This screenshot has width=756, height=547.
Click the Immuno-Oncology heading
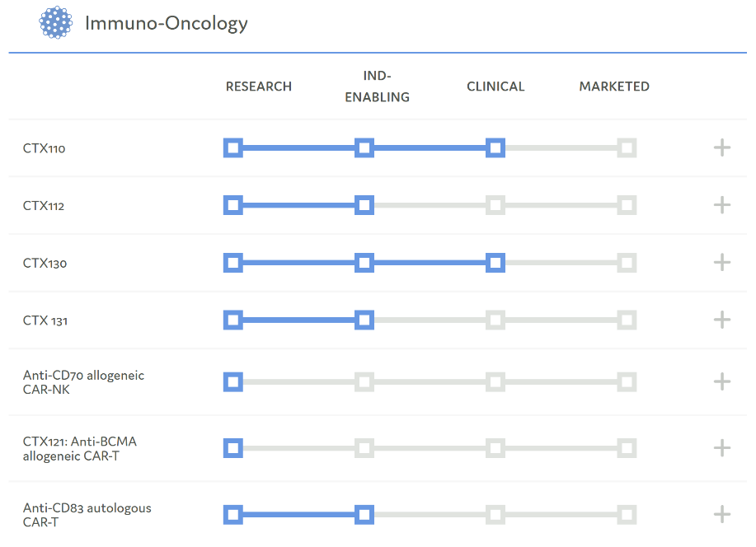coord(167,23)
